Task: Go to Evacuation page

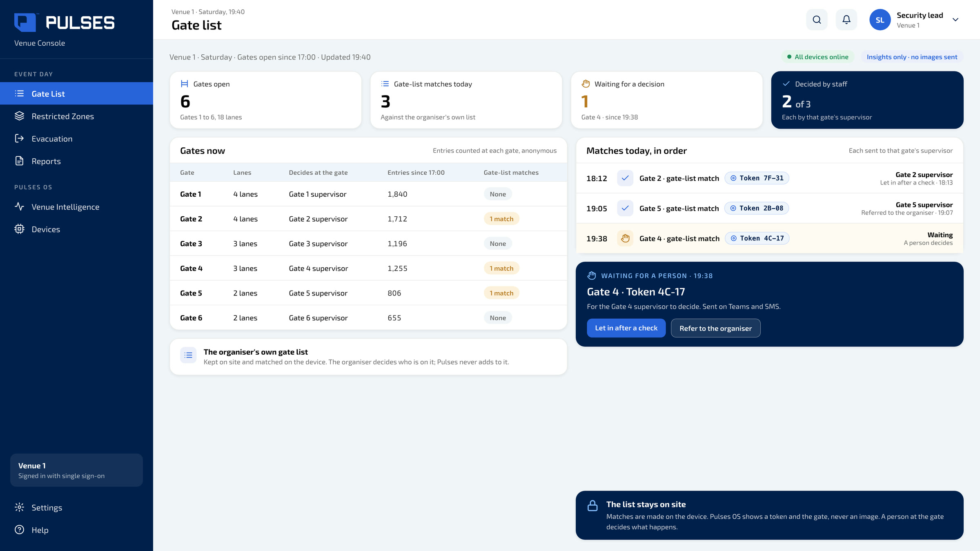Action: pos(76,138)
